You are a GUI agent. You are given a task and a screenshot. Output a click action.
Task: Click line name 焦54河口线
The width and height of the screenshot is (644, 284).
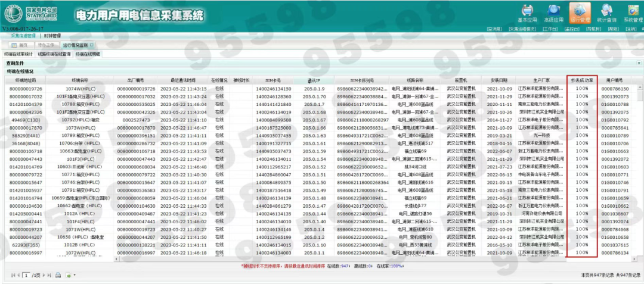point(415,167)
